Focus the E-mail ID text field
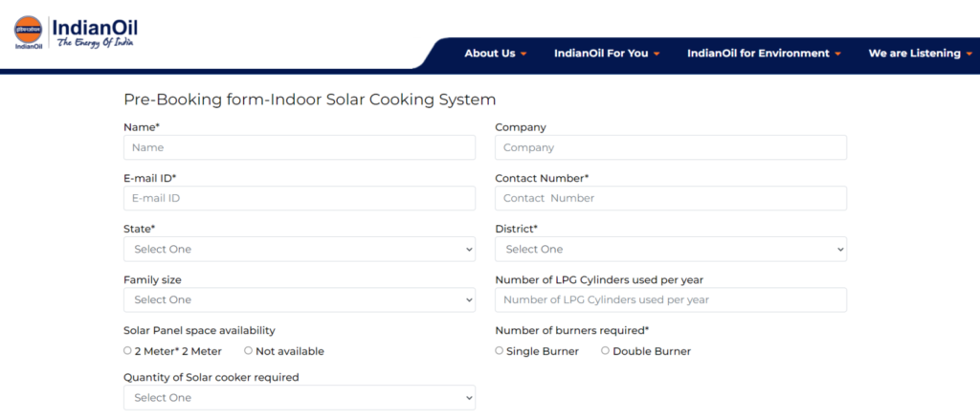 point(299,198)
